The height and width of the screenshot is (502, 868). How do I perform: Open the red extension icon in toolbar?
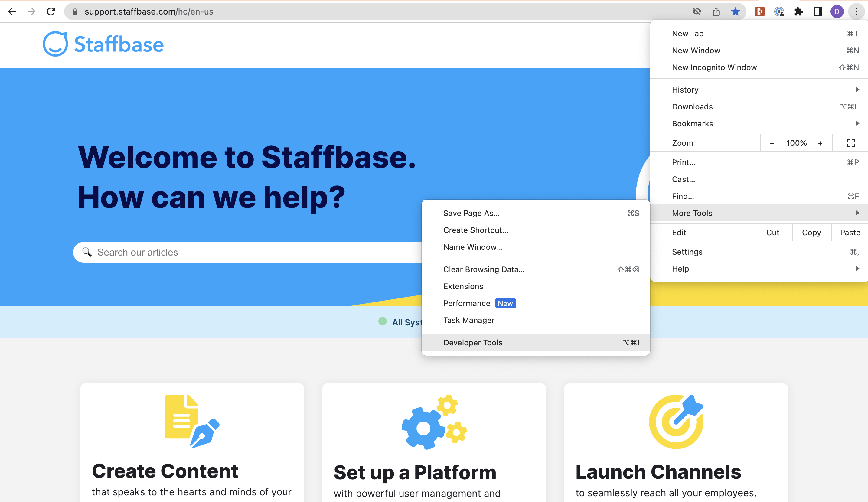[x=759, y=12]
